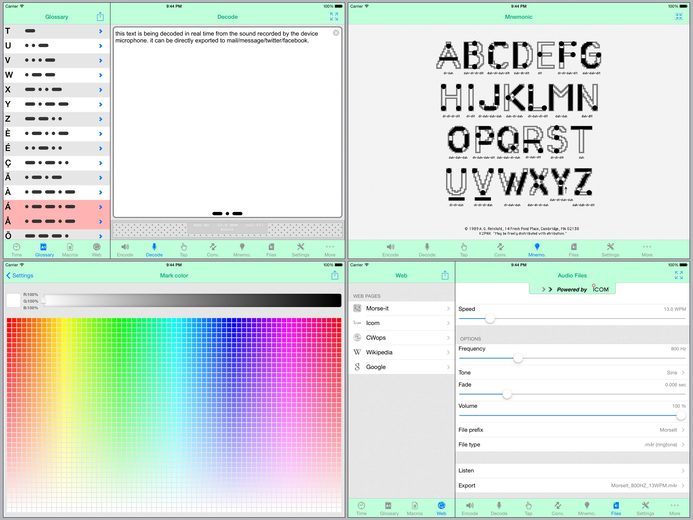Select active Decode tab on the Decode screen
This screenshot has height=520, width=693.
[154, 250]
